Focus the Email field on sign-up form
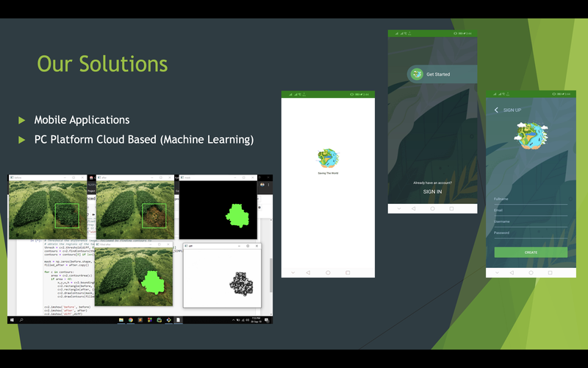588x368 pixels. (531, 211)
